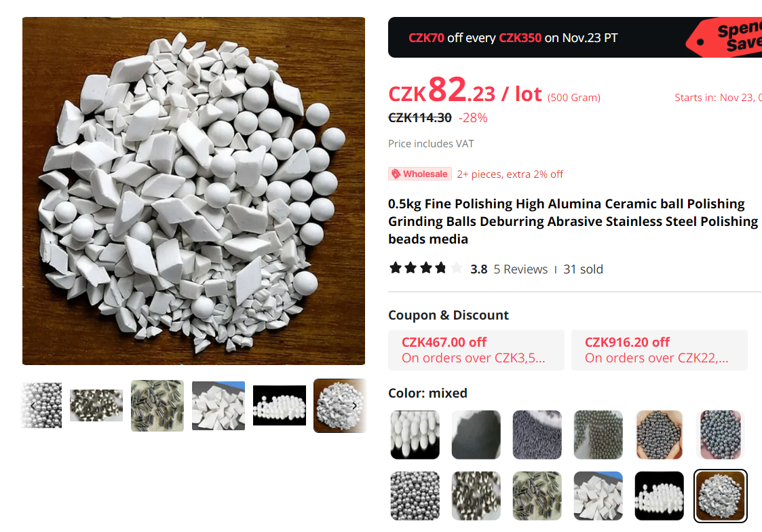
Task: Click the star rating icons
Action: pos(425,268)
